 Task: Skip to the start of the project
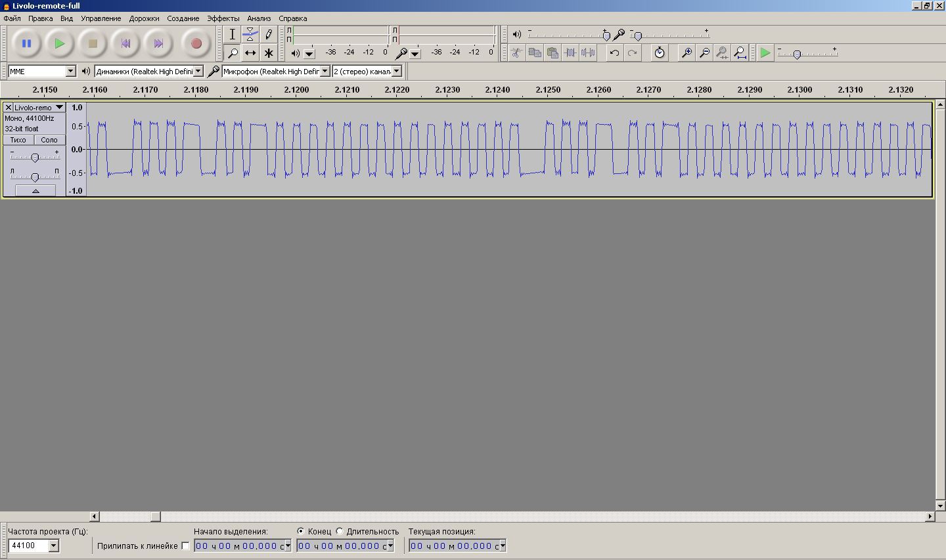coord(125,44)
